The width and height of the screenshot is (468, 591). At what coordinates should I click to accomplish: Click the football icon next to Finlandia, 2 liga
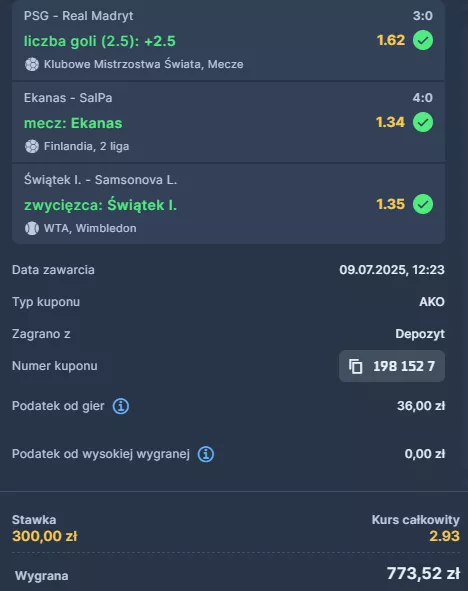coord(32,146)
